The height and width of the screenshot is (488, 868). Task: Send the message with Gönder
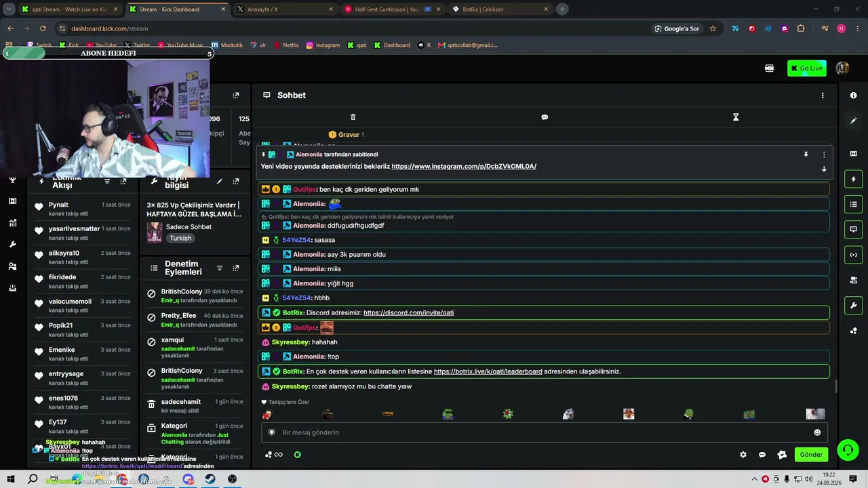coord(811,455)
